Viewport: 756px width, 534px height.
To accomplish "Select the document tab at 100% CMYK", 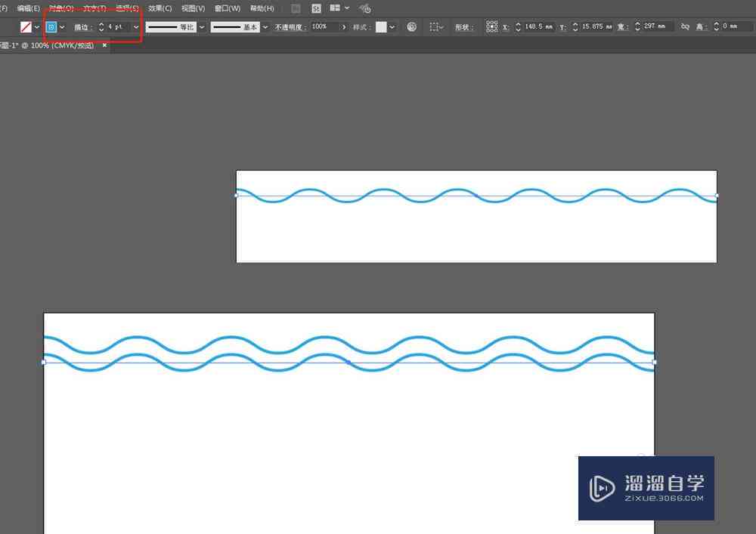I will pyautogui.click(x=48, y=45).
